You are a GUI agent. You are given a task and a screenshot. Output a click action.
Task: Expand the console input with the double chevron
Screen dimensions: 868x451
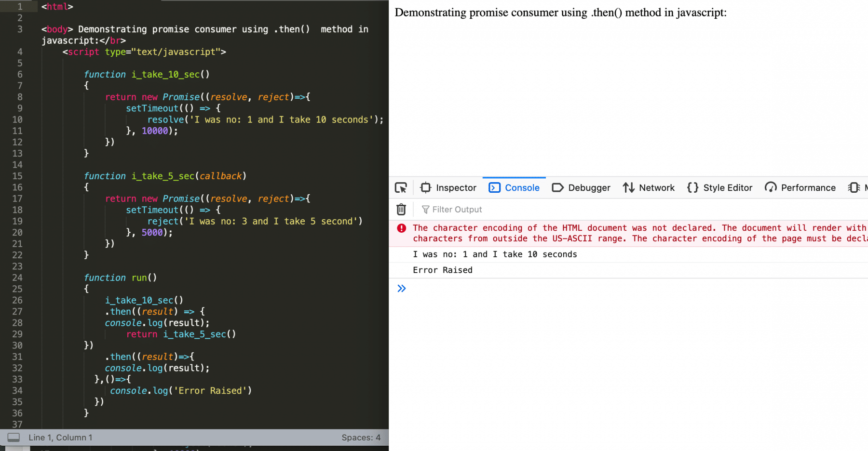pos(402,288)
